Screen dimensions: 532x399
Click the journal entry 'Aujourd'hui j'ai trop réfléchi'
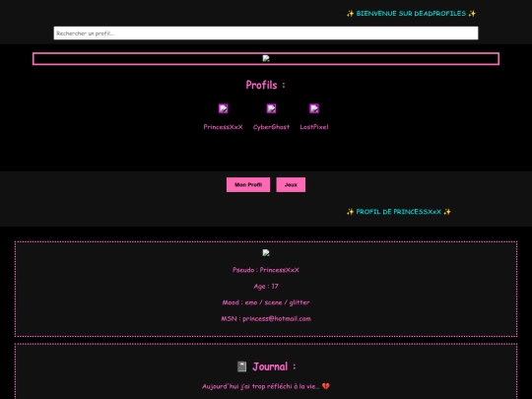pos(266,386)
